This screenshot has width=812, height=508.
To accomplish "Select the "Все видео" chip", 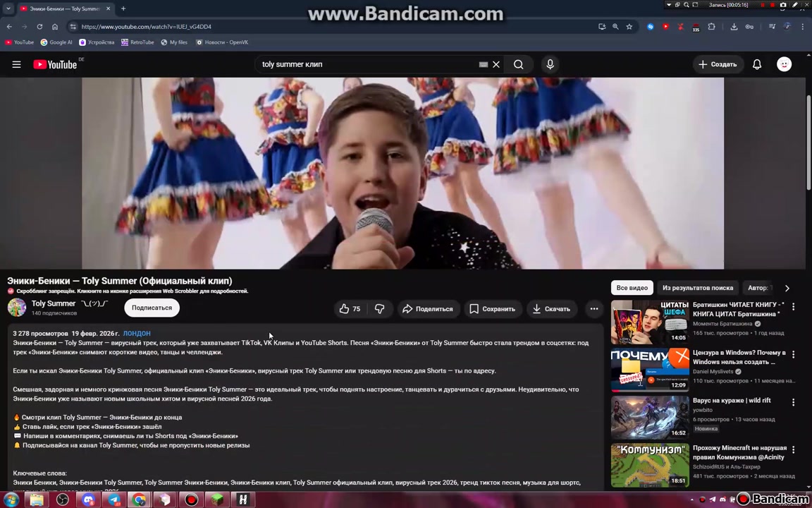I will [x=632, y=288].
